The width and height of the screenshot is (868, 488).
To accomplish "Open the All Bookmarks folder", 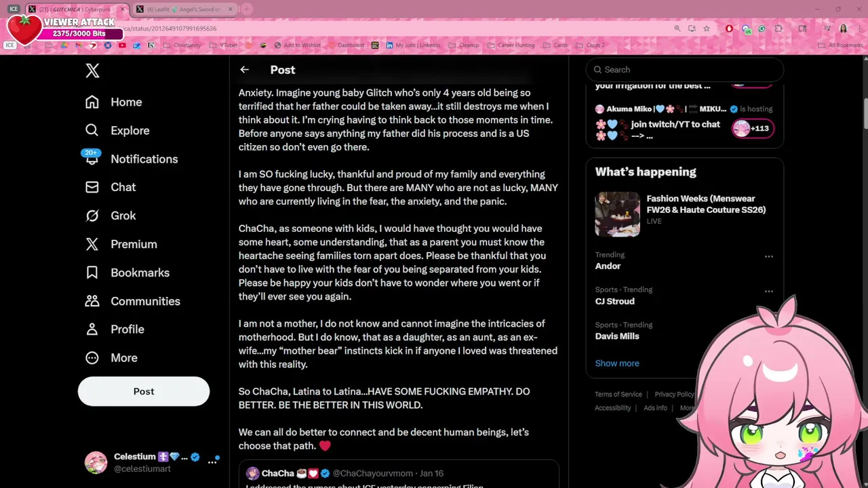I will tap(841, 45).
